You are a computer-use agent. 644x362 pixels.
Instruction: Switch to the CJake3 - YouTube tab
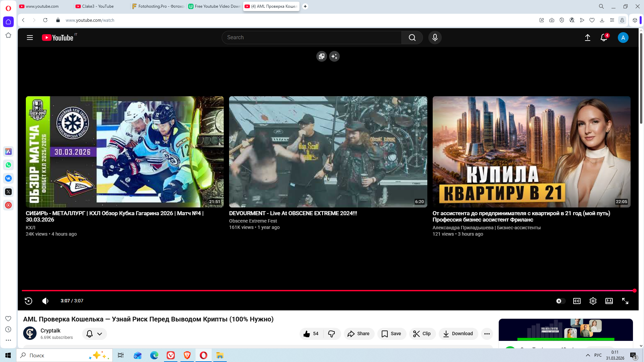[x=98, y=6]
